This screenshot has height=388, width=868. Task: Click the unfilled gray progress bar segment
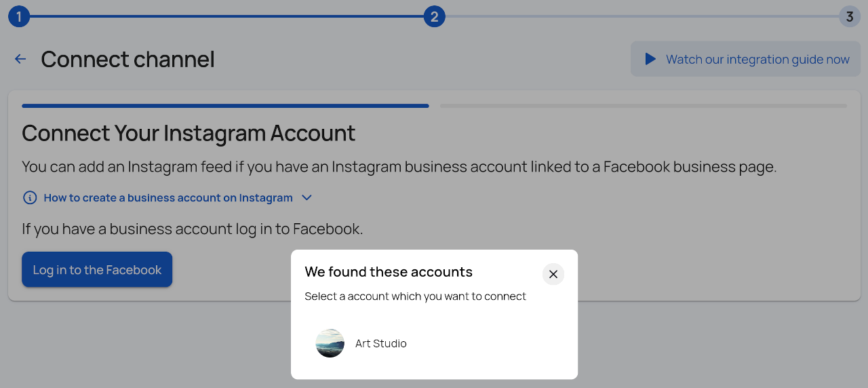643,106
